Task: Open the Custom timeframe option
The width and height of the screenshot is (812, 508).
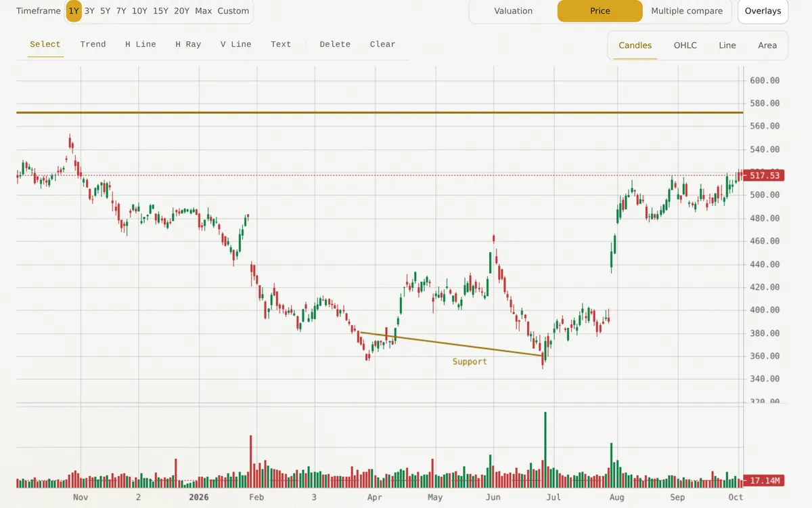Action: tap(233, 11)
